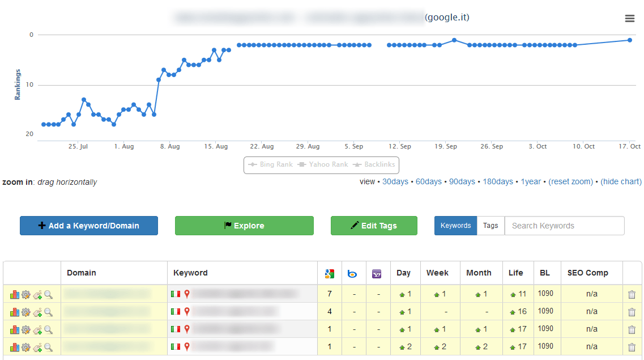Click the hide chart link
644x360 pixels.
tap(621, 181)
